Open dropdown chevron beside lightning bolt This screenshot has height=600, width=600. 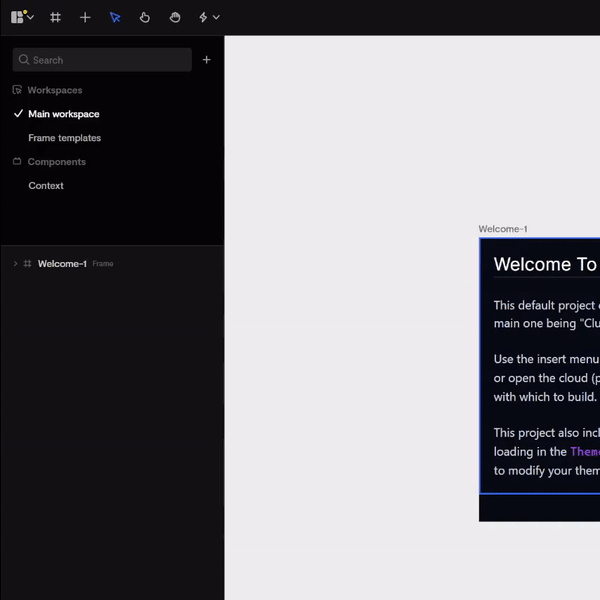[216, 17]
